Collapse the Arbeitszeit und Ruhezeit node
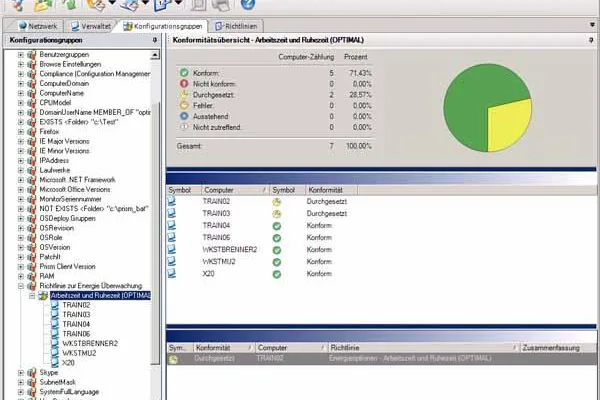The image size is (600, 400). 32,296
